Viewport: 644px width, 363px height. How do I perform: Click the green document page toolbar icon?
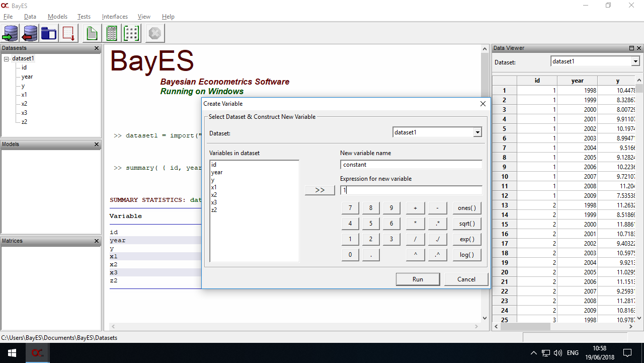pyautogui.click(x=92, y=34)
